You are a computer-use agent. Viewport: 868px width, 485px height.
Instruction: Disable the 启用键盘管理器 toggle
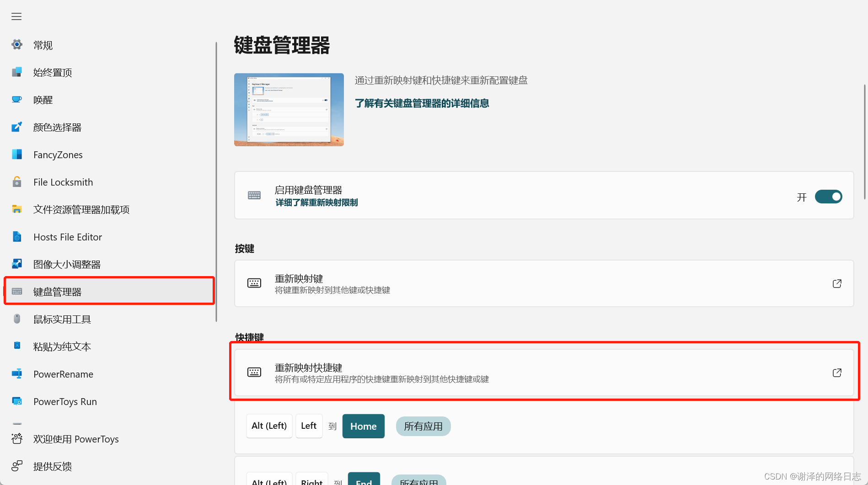(828, 197)
